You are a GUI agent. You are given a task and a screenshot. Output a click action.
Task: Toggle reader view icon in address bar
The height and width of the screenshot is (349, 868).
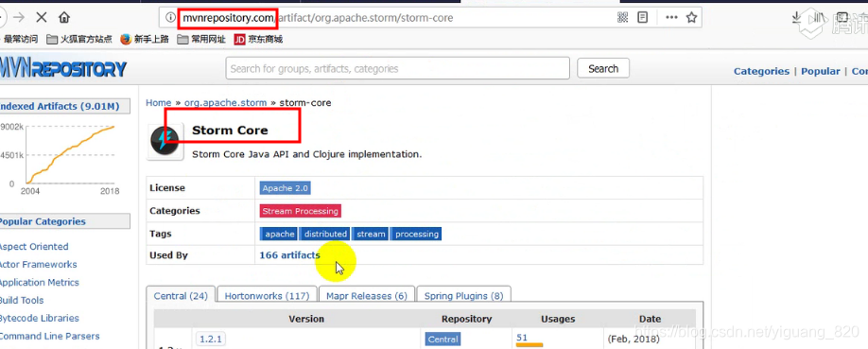[x=643, y=18]
